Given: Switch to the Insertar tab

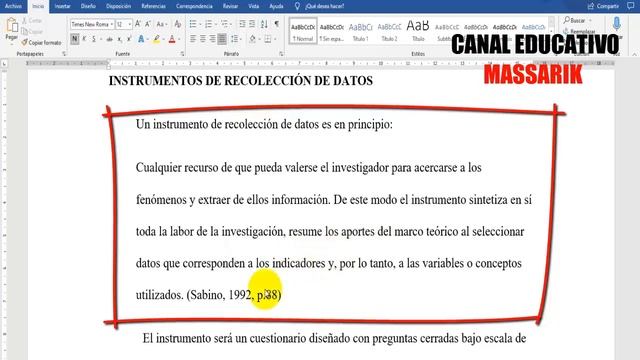Looking at the screenshot, I should [x=62, y=6].
